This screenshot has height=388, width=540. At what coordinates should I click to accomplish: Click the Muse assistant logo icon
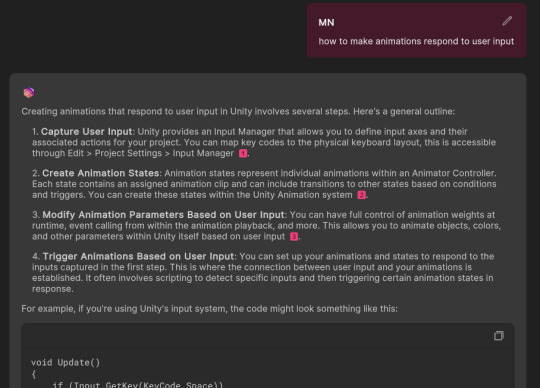coord(29,92)
